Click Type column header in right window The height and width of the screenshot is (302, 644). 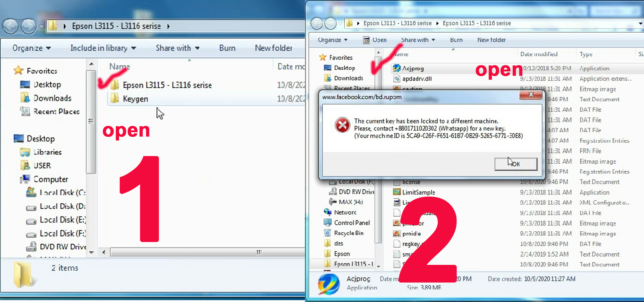pyautogui.click(x=586, y=54)
